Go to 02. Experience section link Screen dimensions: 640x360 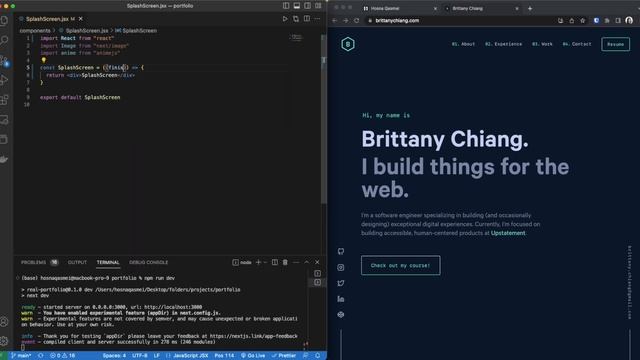[503, 44]
